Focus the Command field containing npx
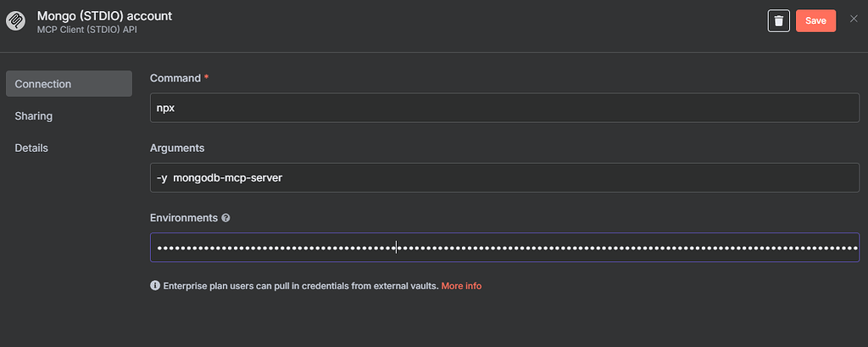The width and height of the screenshot is (868, 347). click(504, 108)
